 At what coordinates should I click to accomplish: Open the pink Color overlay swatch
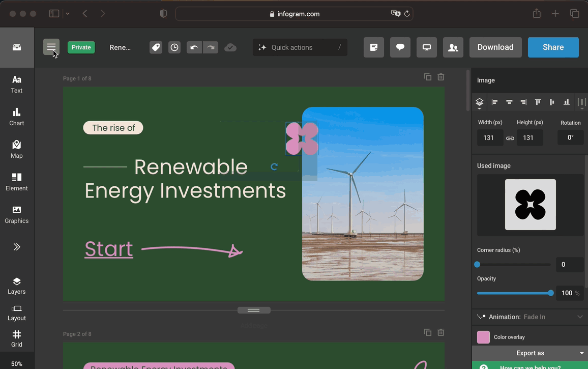(x=483, y=337)
